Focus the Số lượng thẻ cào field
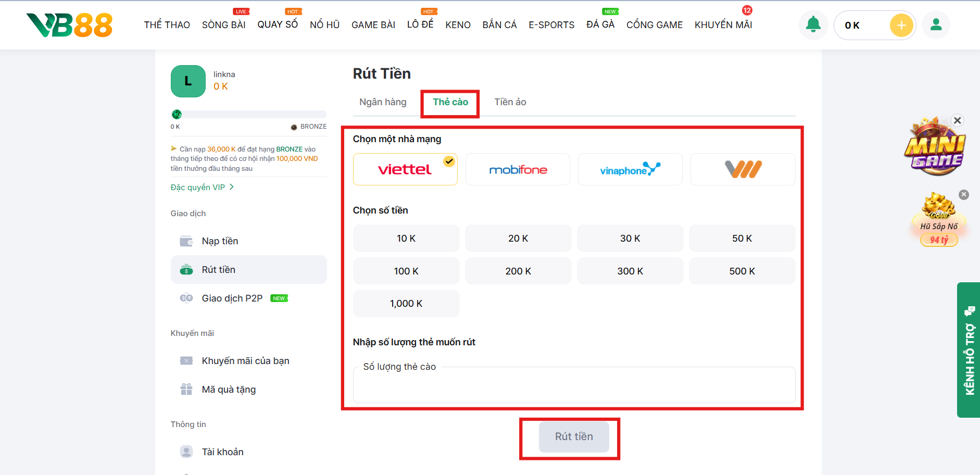Image resolution: width=980 pixels, height=475 pixels. pos(574,386)
